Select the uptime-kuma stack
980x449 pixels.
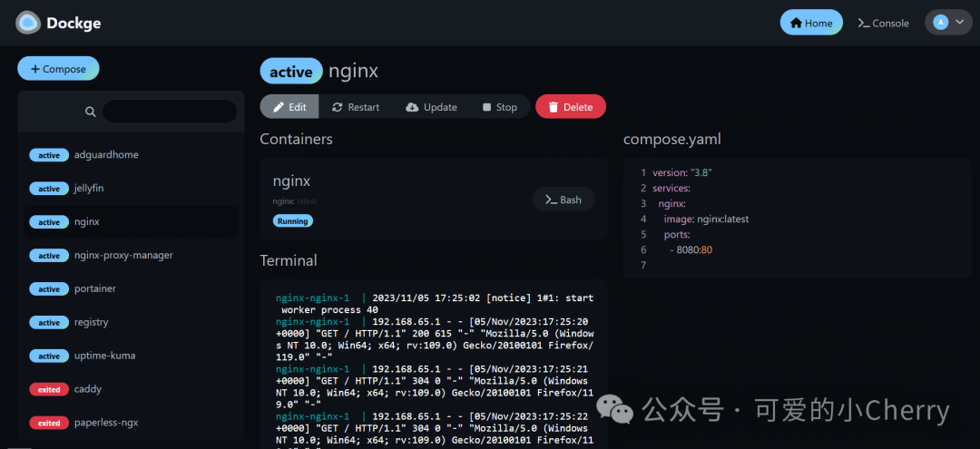coord(131,356)
